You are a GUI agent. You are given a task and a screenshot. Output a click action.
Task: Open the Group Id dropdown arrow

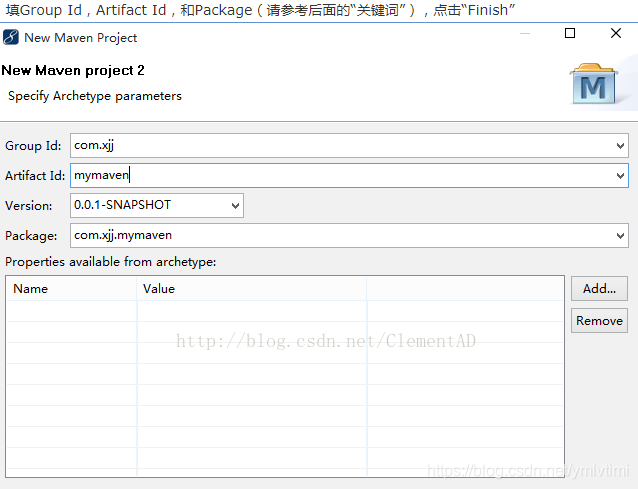click(x=620, y=146)
